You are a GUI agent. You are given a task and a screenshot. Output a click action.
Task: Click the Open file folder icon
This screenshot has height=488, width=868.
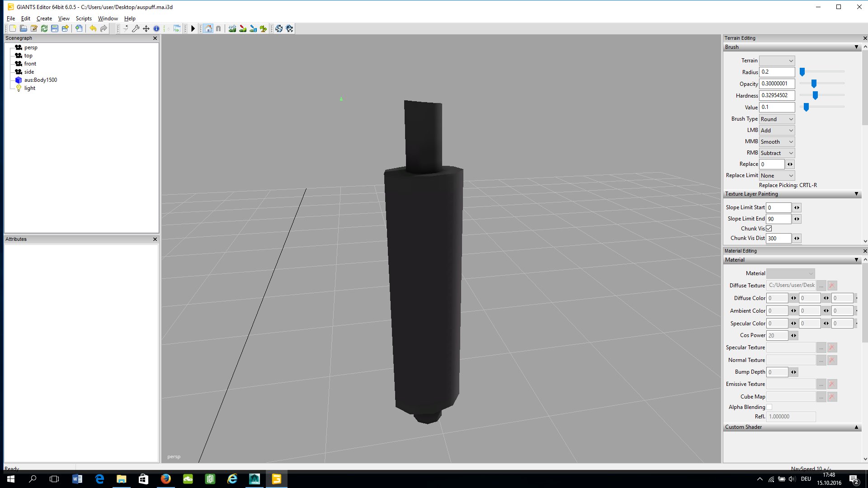[23, 28]
